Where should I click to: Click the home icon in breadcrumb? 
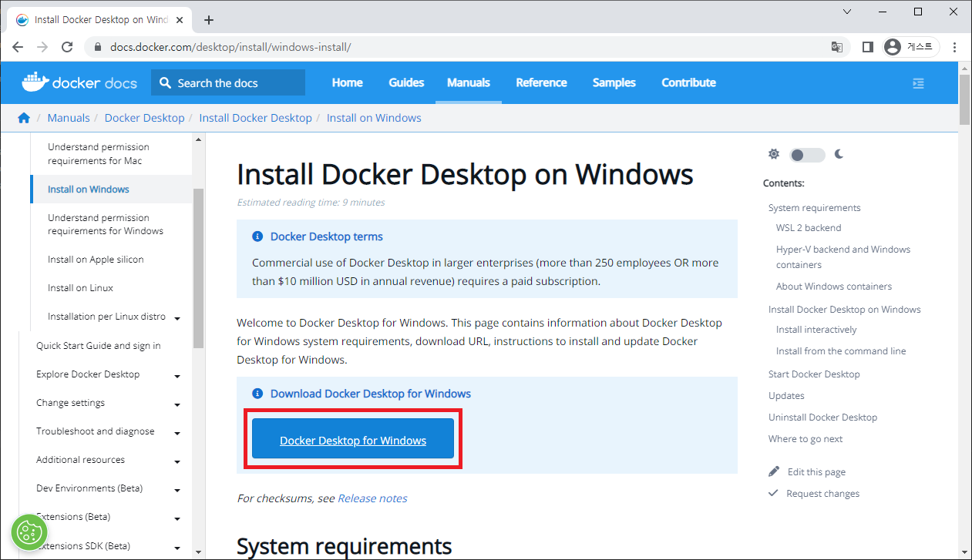[24, 118]
